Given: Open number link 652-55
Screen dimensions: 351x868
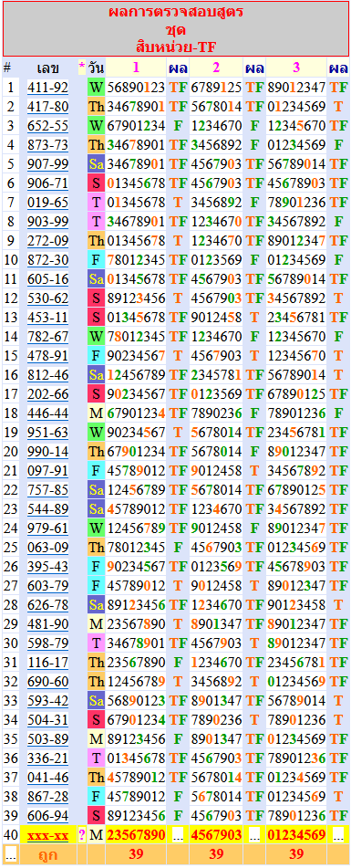Looking at the screenshot, I should (48, 126).
